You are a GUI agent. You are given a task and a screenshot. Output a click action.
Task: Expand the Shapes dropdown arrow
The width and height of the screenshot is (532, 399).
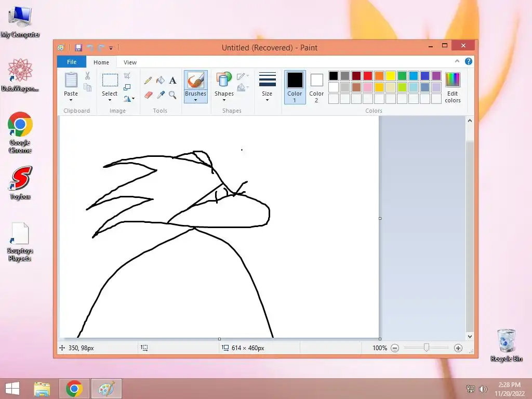pyautogui.click(x=224, y=100)
